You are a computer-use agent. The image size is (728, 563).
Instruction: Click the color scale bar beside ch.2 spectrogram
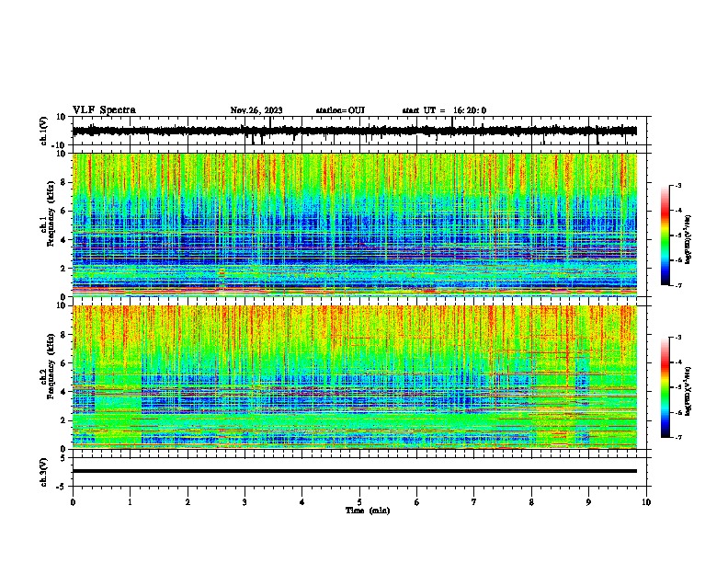[665, 387]
